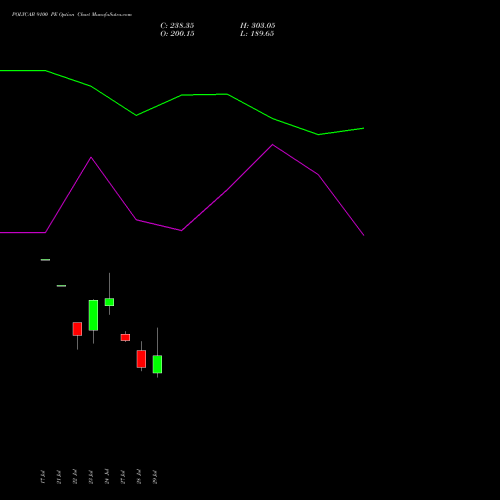The width and height of the screenshot is (500, 500).
Task: Select the 21 Jul date label
Action: coord(58,477)
